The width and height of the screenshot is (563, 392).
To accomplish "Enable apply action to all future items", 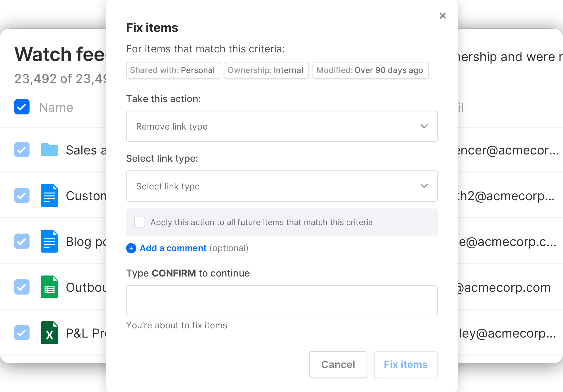I will [140, 222].
